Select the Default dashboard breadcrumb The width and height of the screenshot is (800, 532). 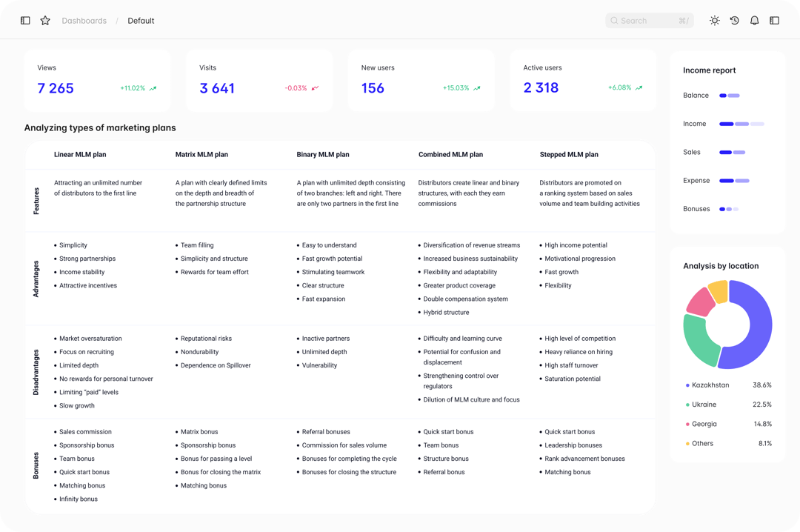(x=141, y=20)
